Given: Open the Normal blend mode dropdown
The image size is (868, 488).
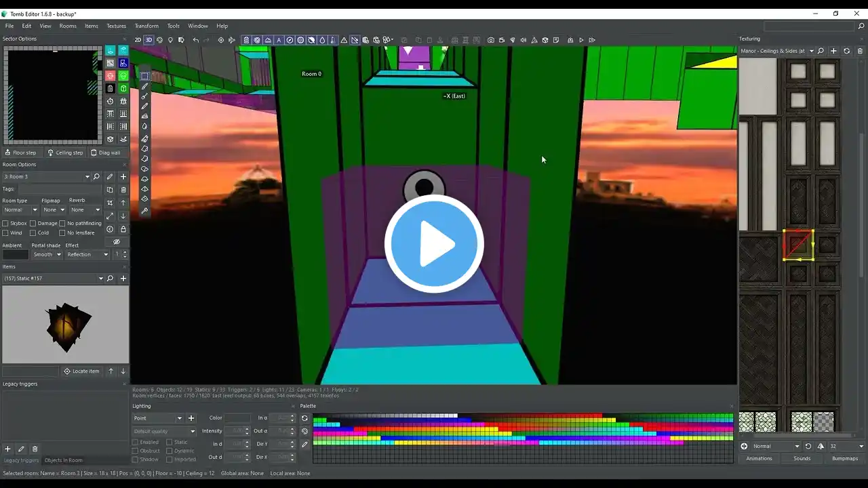Looking at the screenshot, I should click(776, 446).
